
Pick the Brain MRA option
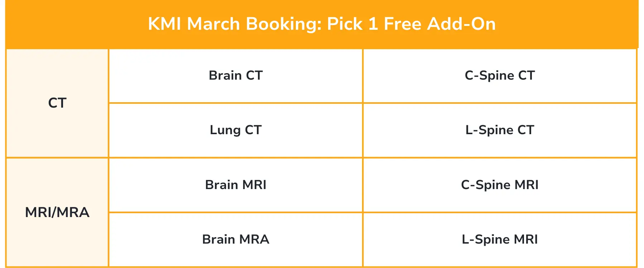236,240
